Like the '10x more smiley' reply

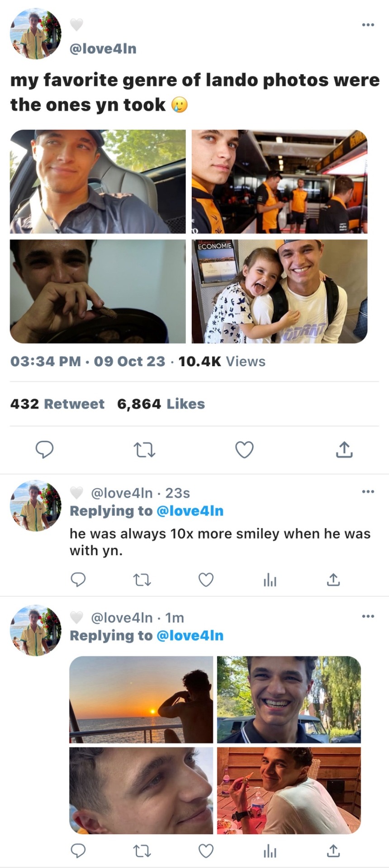(x=206, y=580)
